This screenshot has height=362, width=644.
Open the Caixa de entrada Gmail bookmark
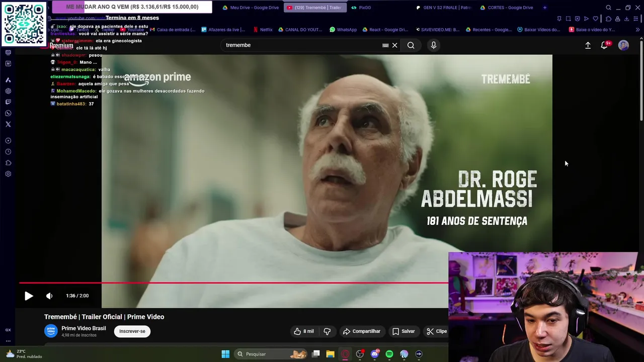[173, 30]
